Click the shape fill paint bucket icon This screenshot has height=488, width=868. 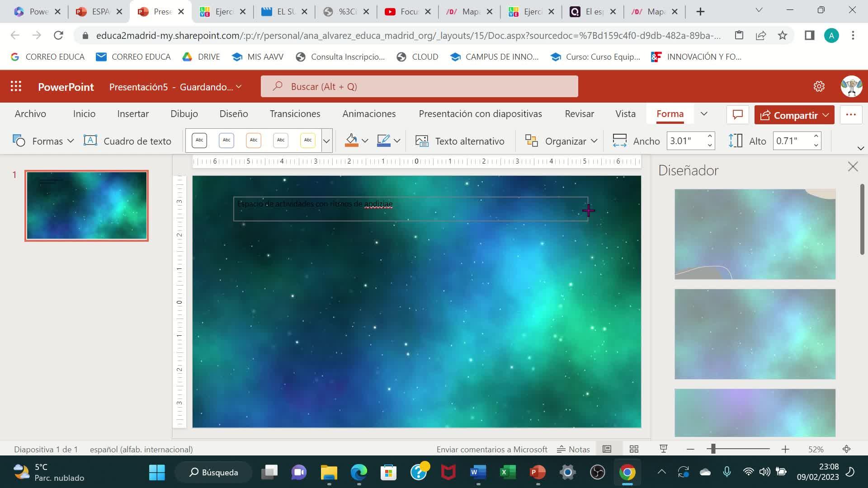click(x=351, y=141)
